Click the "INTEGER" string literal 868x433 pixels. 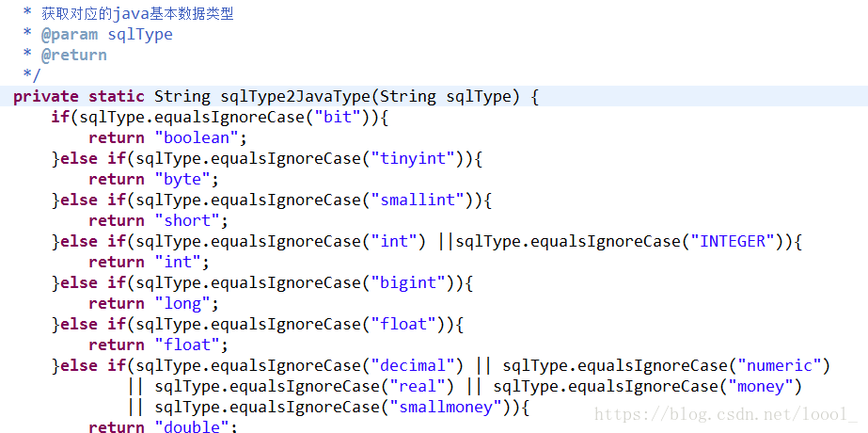point(733,241)
